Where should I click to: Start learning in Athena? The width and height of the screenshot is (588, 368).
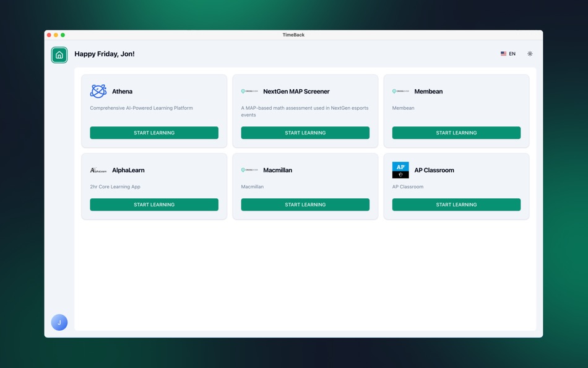tap(154, 133)
